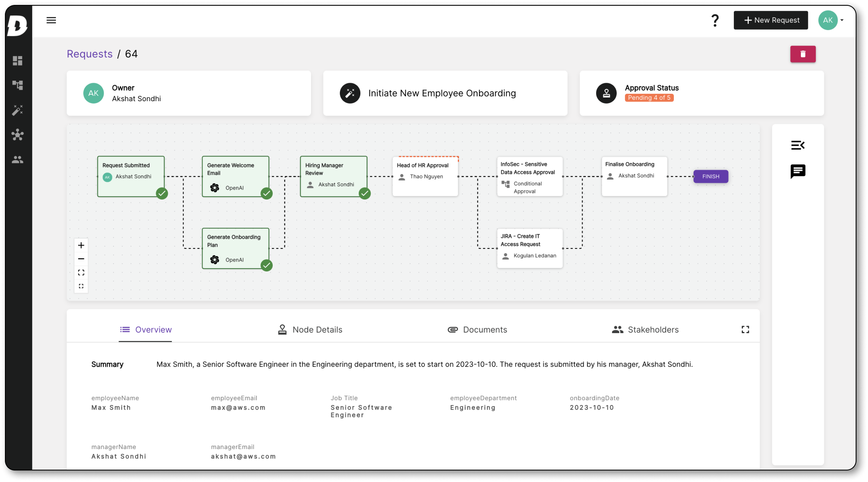Navigate back via the Requests link
This screenshot has height=482, width=868.
(89, 53)
